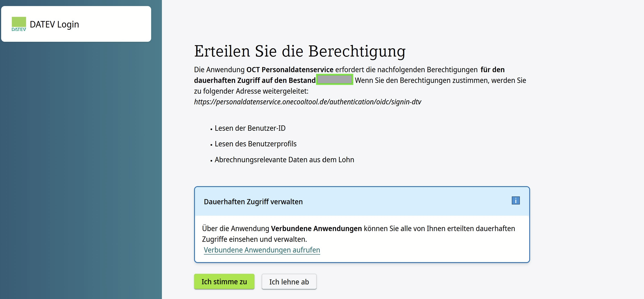
Task: Click the heading Erteilen Sie die Berechtigung
Action: [x=300, y=51]
